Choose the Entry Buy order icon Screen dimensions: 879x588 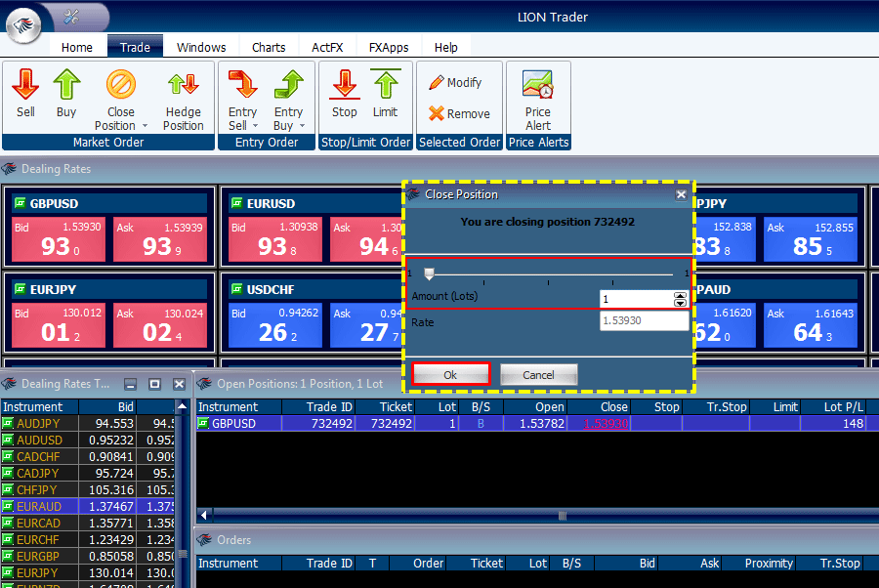point(289,85)
